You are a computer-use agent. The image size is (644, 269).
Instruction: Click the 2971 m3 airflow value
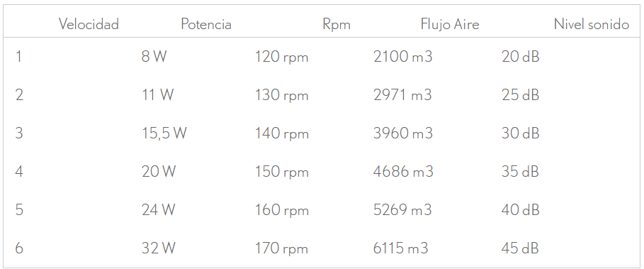(402, 95)
